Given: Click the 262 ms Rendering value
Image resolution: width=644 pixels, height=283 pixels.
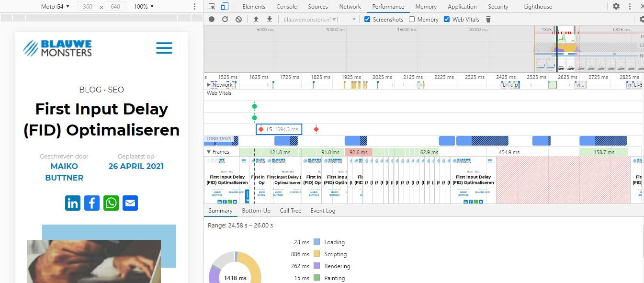Looking at the screenshot, I should click(300, 266).
